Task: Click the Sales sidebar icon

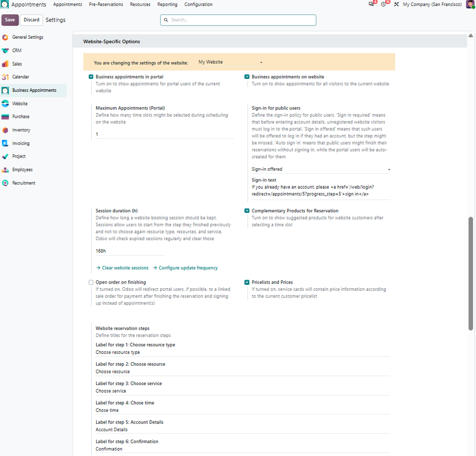Action: (x=5, y=64)
